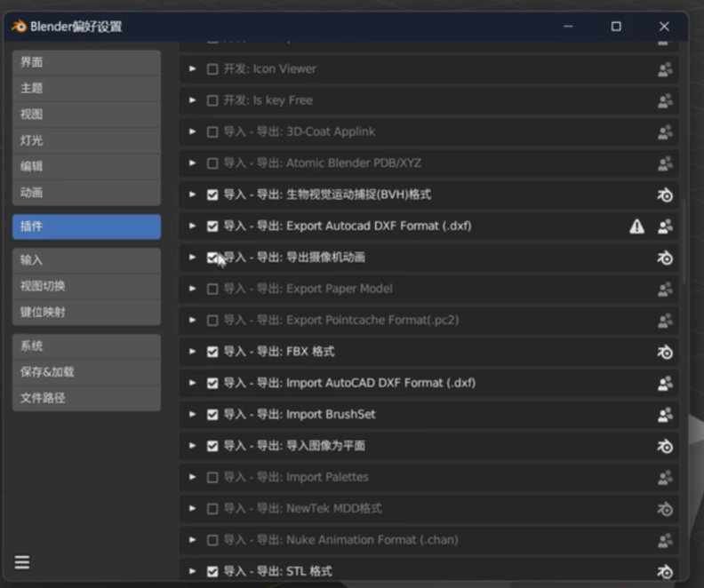Click the Blender logo in the title bar
704x588 pixels.
pyautogui.click(x=19, y=27)
